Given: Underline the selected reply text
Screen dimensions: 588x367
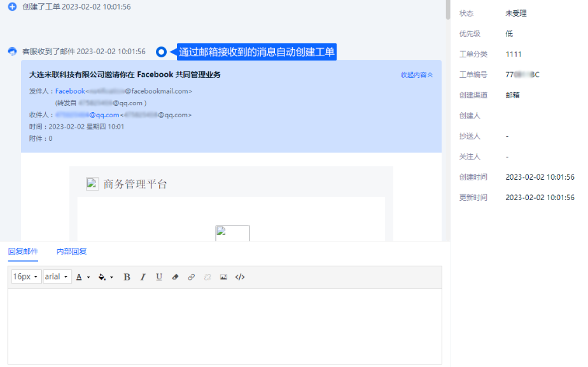Looking at the screenshot, I should (x=159, y=277).
